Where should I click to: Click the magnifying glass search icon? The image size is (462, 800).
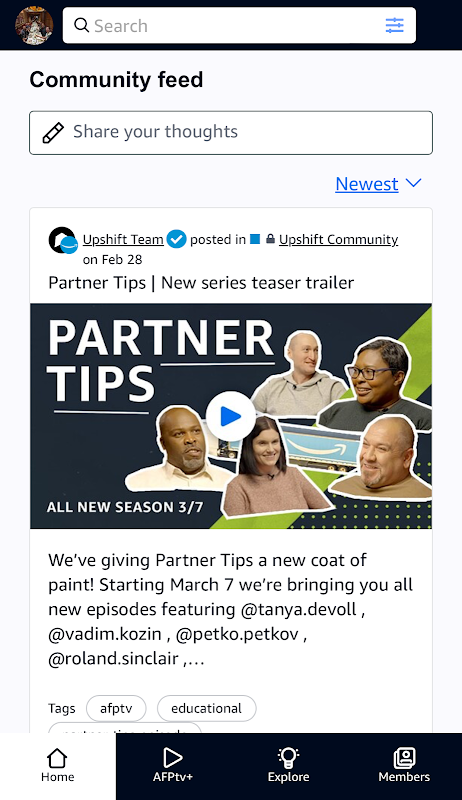(82, 25)
